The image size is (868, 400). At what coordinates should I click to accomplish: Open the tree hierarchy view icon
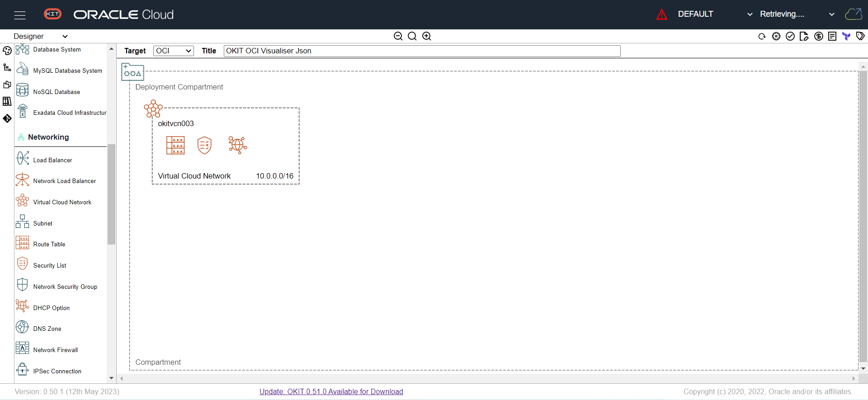(7, 67)
